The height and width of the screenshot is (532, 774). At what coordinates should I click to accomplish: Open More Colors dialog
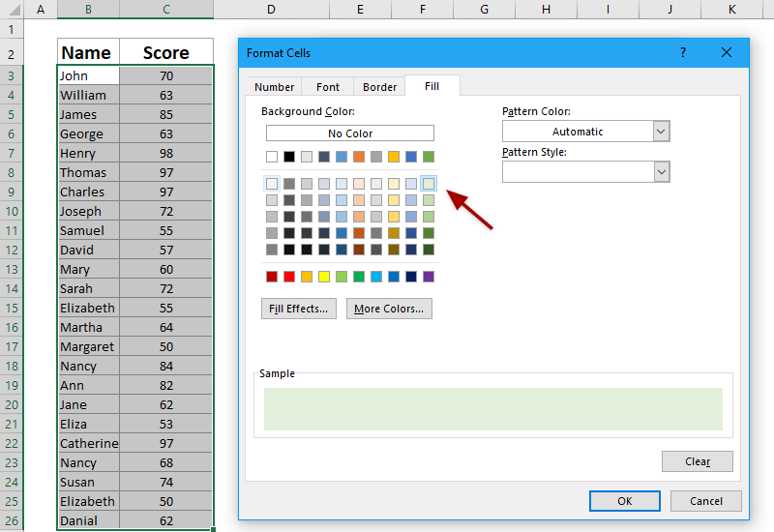389,309
